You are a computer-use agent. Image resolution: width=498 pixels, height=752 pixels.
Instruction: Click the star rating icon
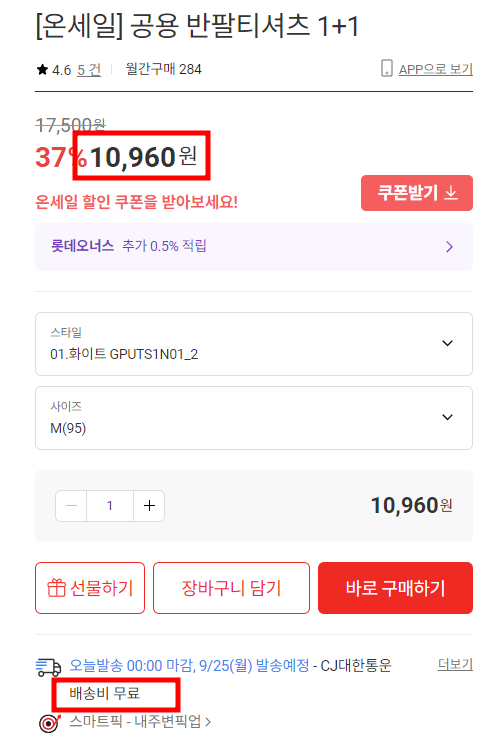click(x=42, y=70)
